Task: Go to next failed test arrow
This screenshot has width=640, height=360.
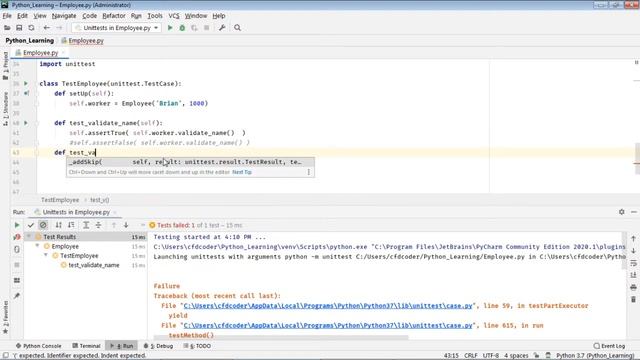Action: [x=126, y=225]
